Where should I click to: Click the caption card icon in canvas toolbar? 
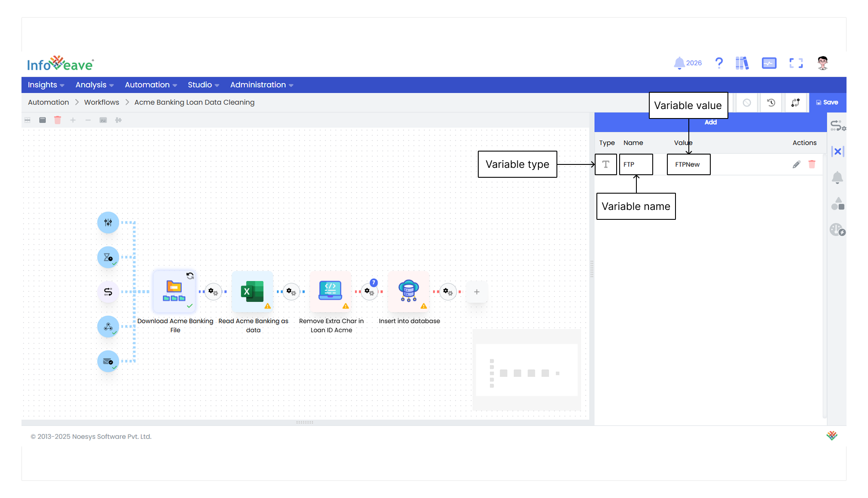[103, 120]
